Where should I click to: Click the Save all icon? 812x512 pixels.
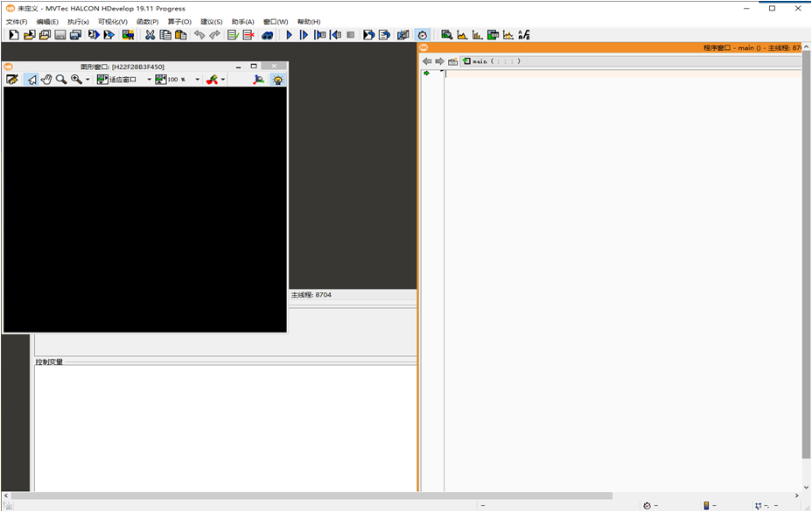(75, 35)
